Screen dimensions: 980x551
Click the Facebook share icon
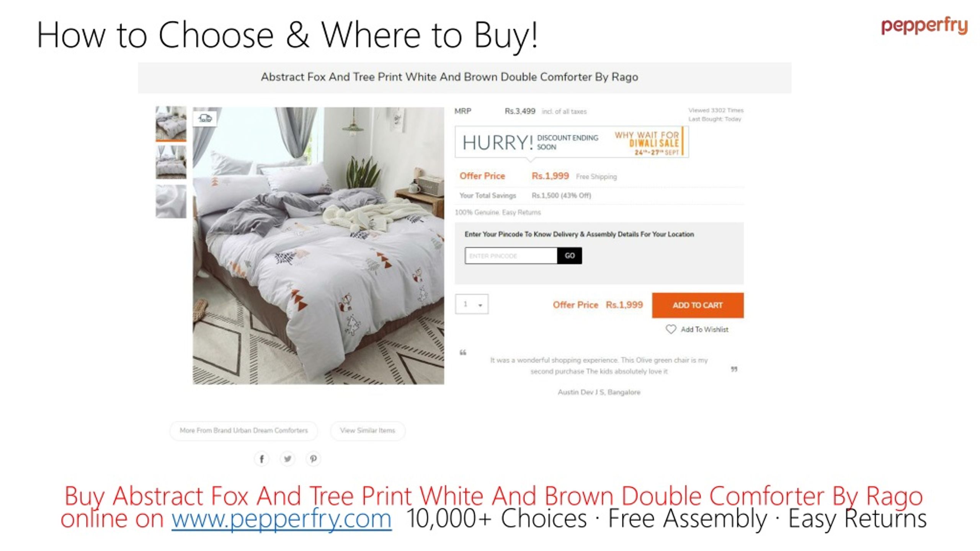point(261,459)
